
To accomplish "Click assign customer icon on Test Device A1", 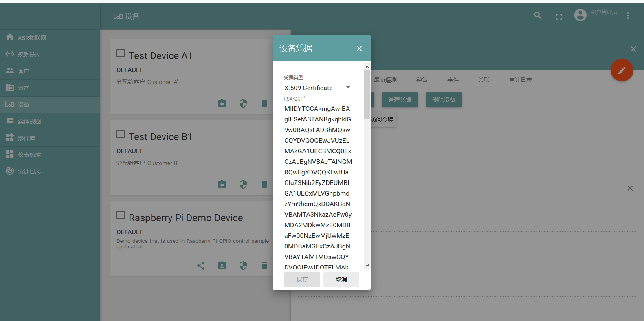I will click(x=222, y=103).
